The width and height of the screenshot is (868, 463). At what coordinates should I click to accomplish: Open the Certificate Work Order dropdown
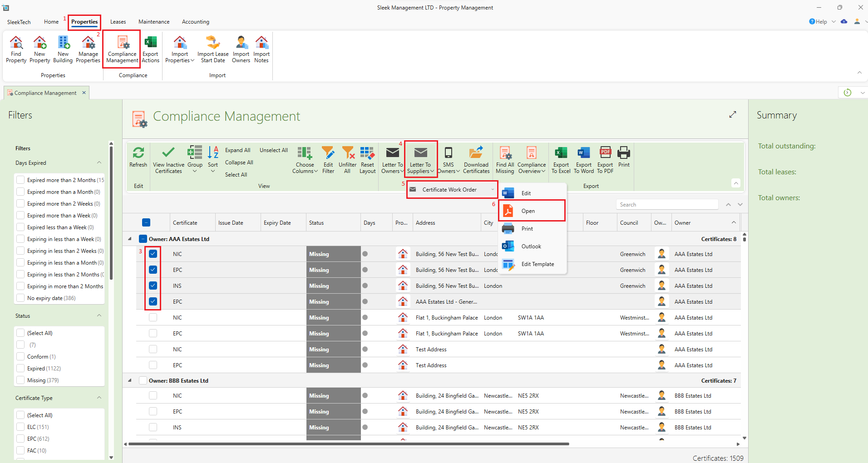click(x=452, y=190)
